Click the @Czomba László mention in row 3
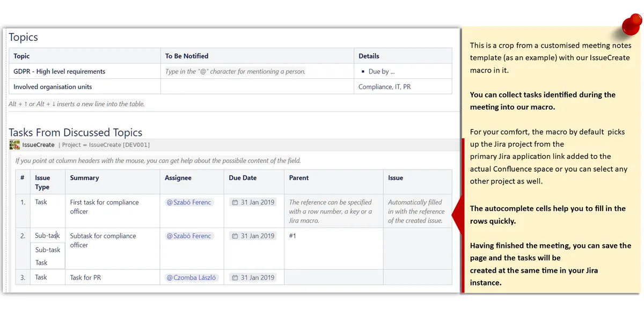The image size is (644, 315). tap(192, 277)
